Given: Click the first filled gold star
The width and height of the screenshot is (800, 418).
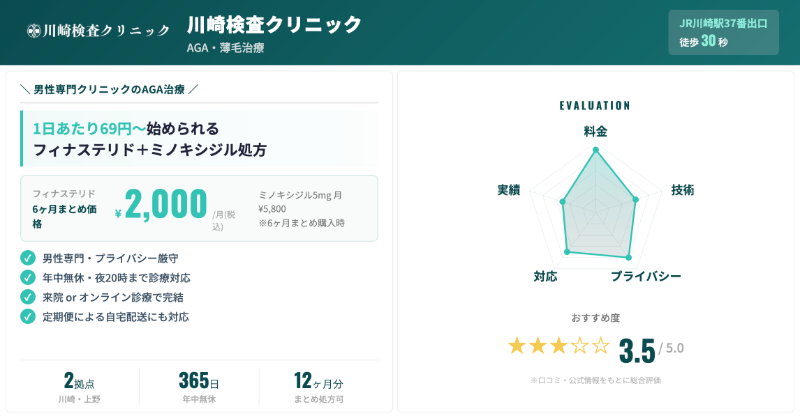Looking at the screenshot, I should pos(517,346).
